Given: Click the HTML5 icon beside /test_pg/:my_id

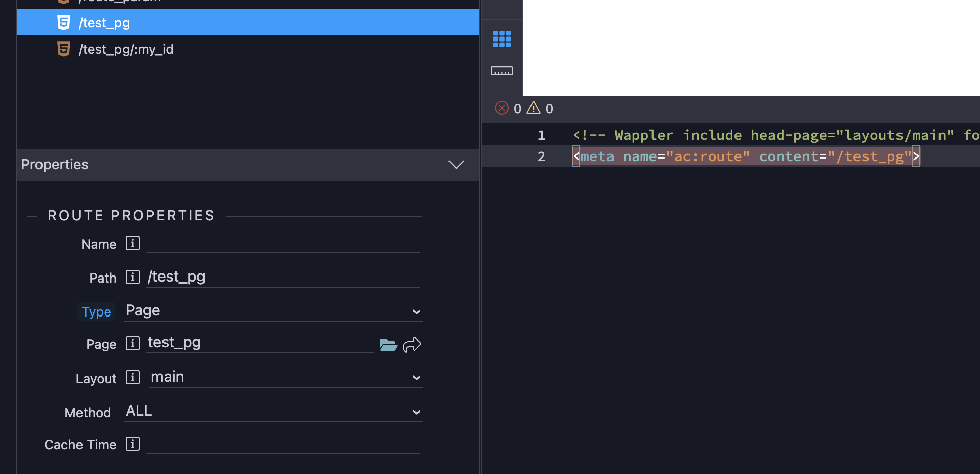Looking at the screenshot, I should 64,49.
